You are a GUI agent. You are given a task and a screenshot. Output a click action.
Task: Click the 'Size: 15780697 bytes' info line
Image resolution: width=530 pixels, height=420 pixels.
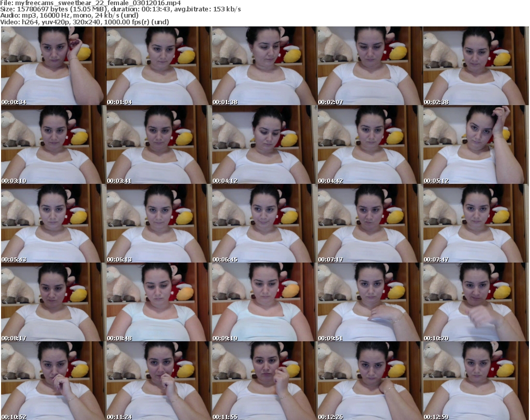pyautogui.click(x=120, y=9)
